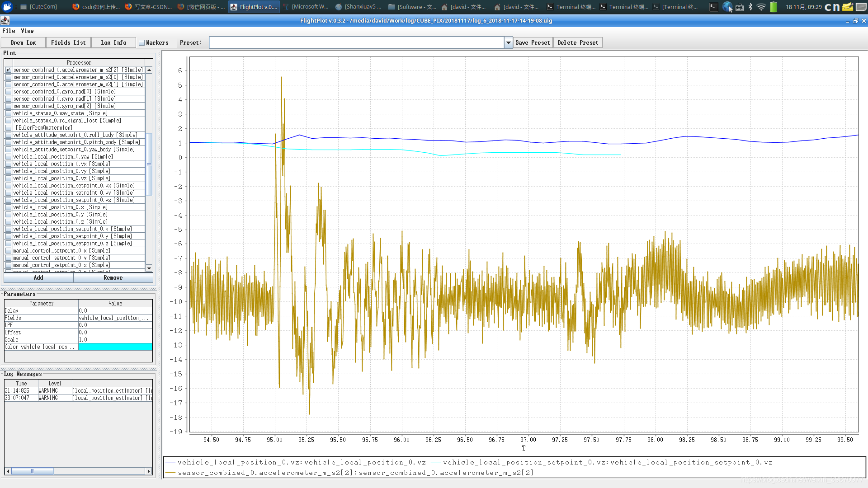Viewport: 868px width, 488px height.
Task: Click the keyboard tray icon
Action: click(x=740, y=7)
